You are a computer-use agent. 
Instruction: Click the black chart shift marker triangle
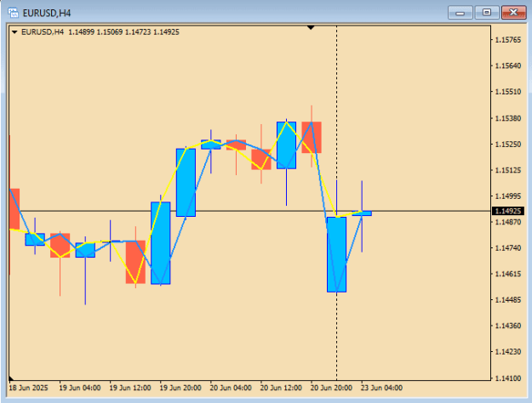[x=311, y=27]
